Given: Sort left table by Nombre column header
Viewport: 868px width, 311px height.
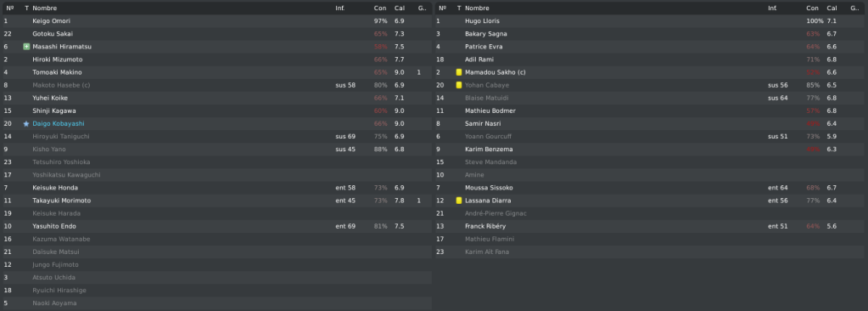Looking at the screenshot, I should 44,8.
